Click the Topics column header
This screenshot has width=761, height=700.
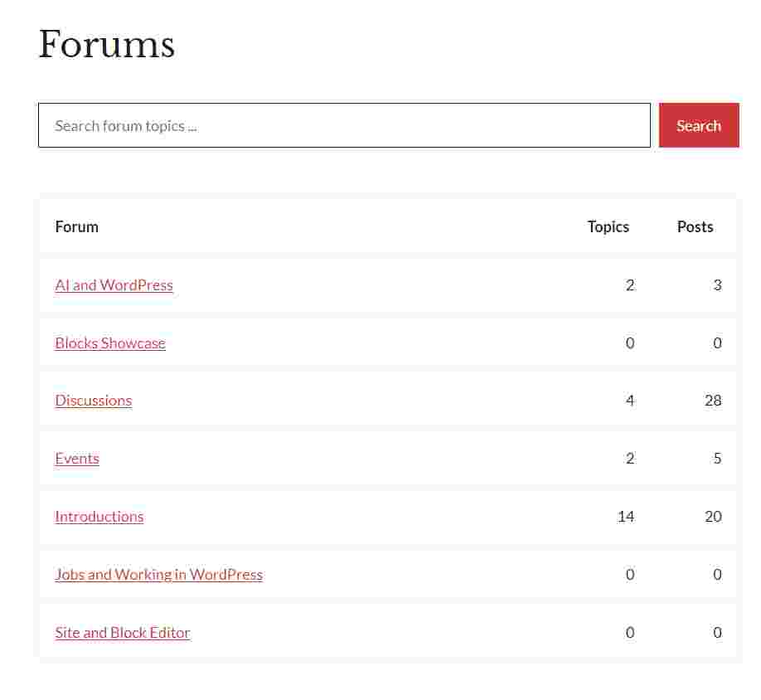click(608, 227)
